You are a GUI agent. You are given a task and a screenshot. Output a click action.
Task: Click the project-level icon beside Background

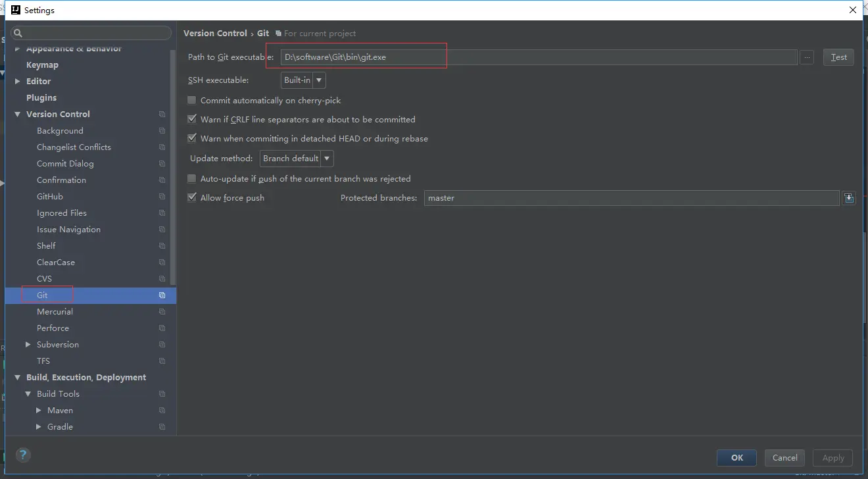[162, 131]
